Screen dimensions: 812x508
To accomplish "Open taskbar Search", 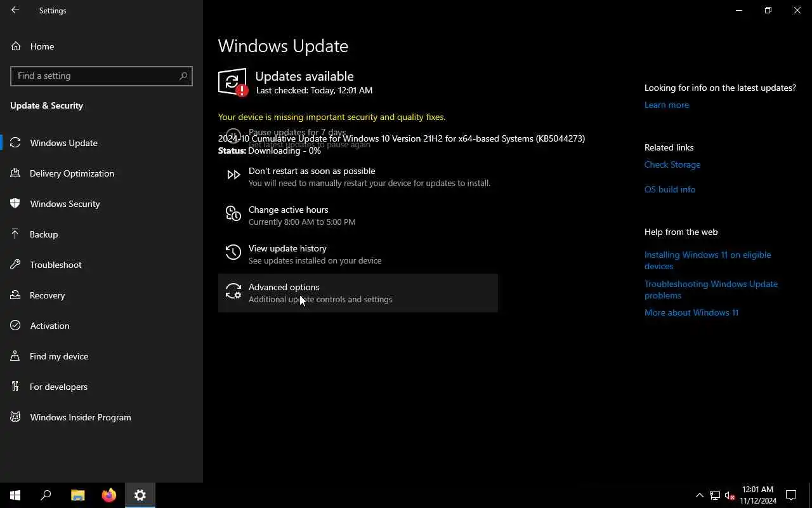I will tap(46, 495).
